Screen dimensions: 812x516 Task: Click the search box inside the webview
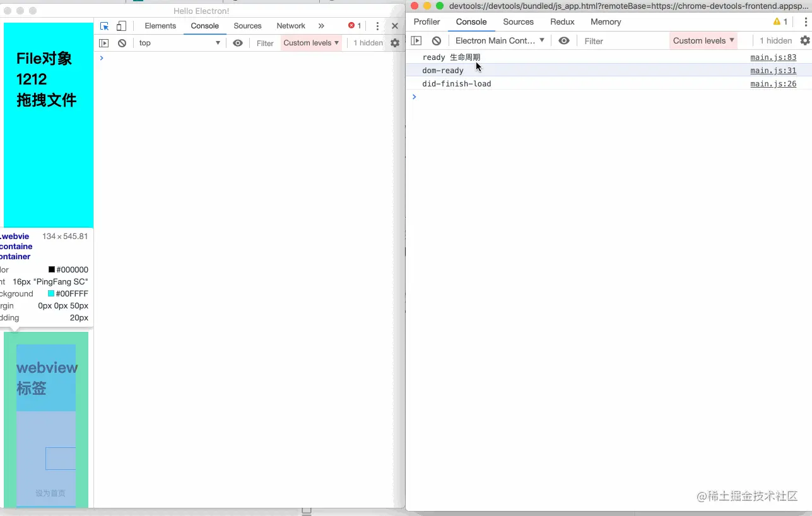pyautogui.click(x=61, y=459)
